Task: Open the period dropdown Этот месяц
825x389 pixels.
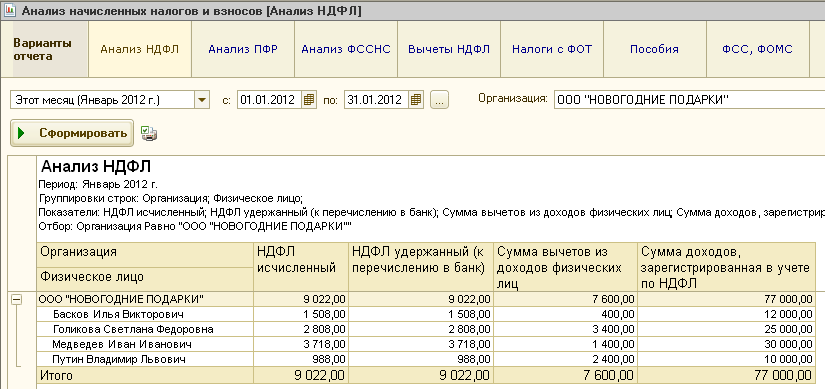Action: click(202, 99)
